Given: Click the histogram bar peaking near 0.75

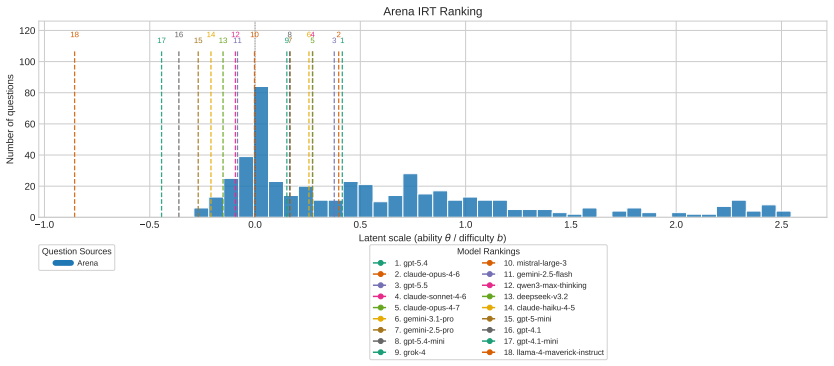Looking at the screenshot, I should (410, 195).
